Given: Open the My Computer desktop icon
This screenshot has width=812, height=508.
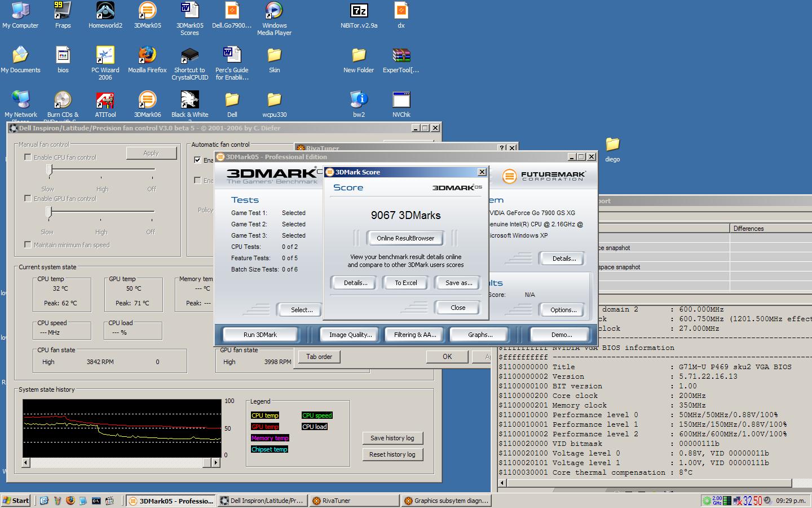Looking at the screenshot, I should coord(20,15).
